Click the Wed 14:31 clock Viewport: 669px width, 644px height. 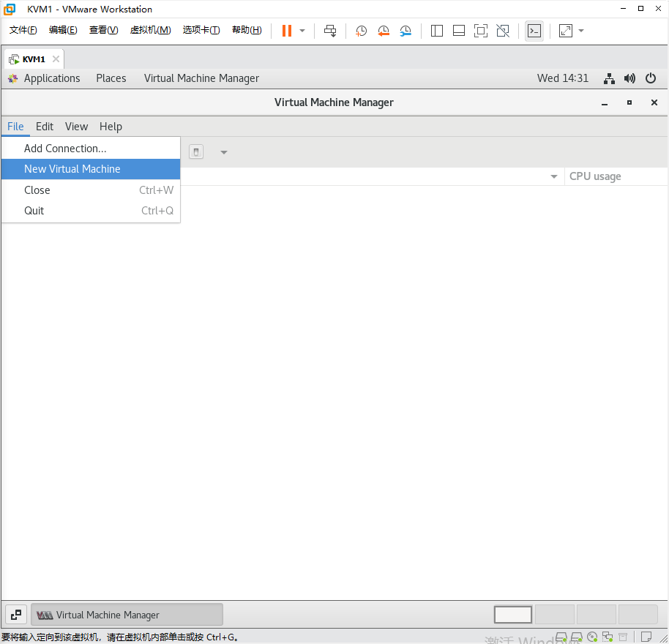[562, 78]
